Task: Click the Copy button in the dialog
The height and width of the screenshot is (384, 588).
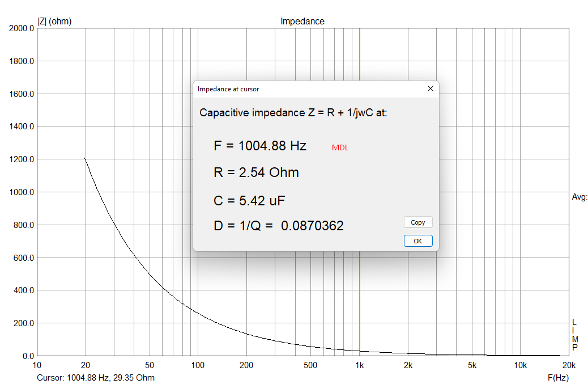Action: coord(418,222)
